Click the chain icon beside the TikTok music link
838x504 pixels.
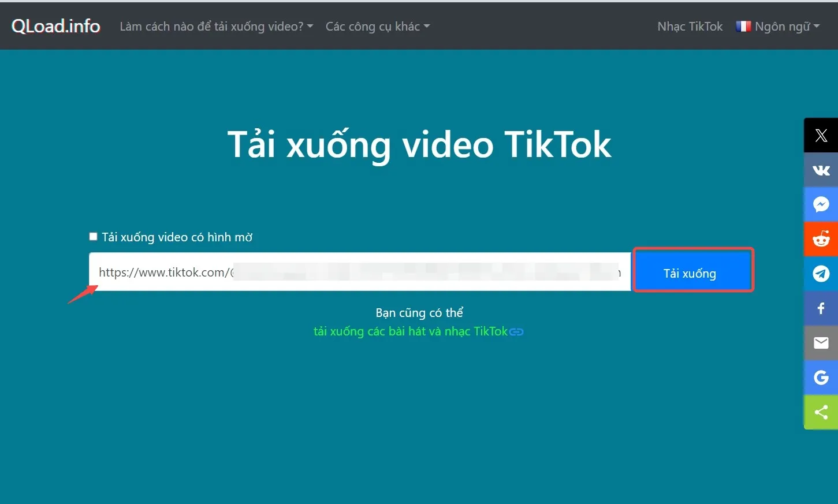coord(516,332)
